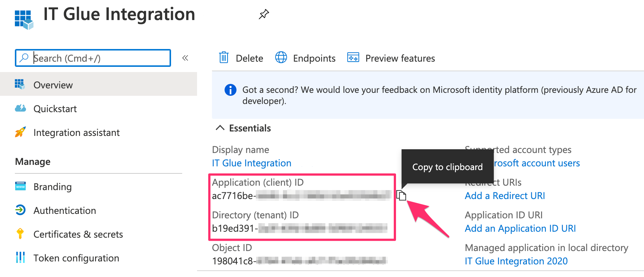Open the Overview menu item
Image resolution: width=644 pixels, height=277 pixels.
[53, 85]
